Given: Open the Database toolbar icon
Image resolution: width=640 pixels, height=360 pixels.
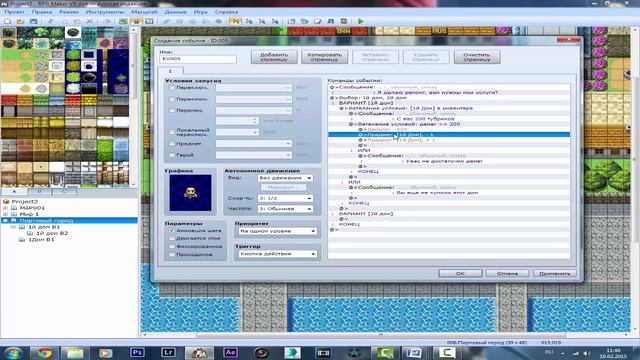Looking at the screenshot, I should tap(291, 21).
